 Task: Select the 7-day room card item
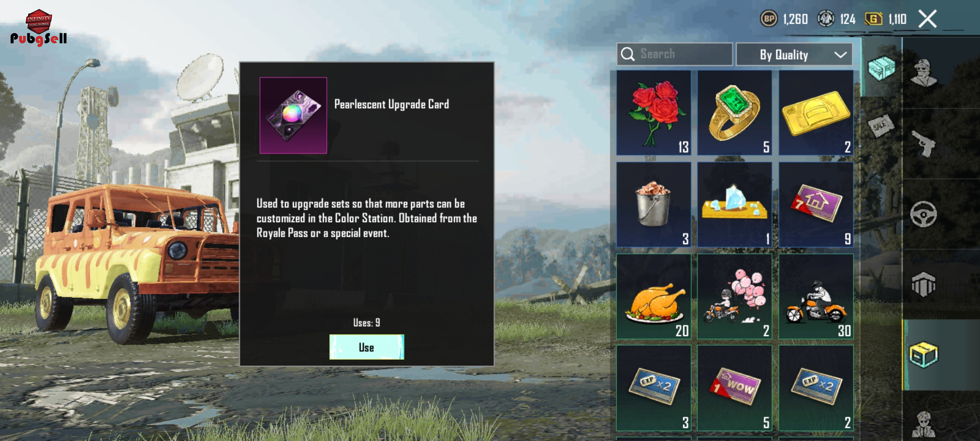[x=816, y=205]
